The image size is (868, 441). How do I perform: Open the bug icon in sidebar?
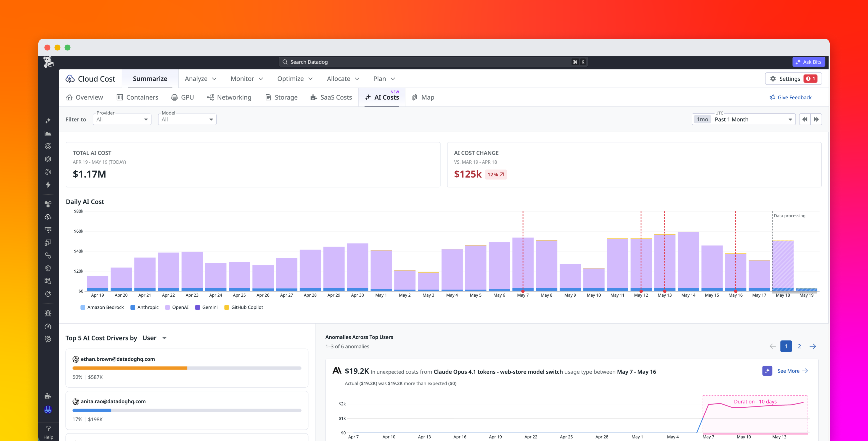coord(48,313)
